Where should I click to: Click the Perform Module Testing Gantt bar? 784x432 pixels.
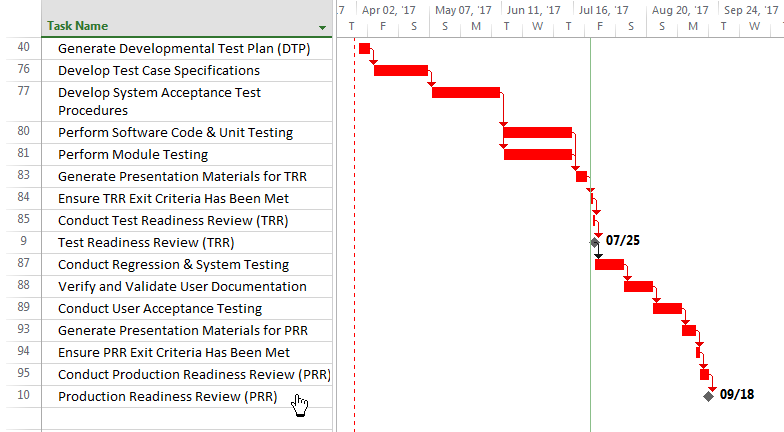538,154
